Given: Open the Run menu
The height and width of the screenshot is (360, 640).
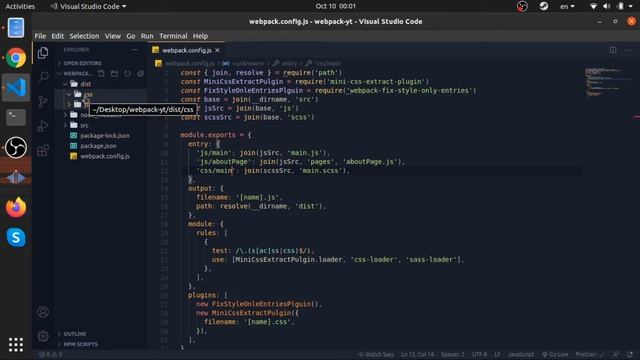Looking at the screenshot, I should [x=147, y=36].
